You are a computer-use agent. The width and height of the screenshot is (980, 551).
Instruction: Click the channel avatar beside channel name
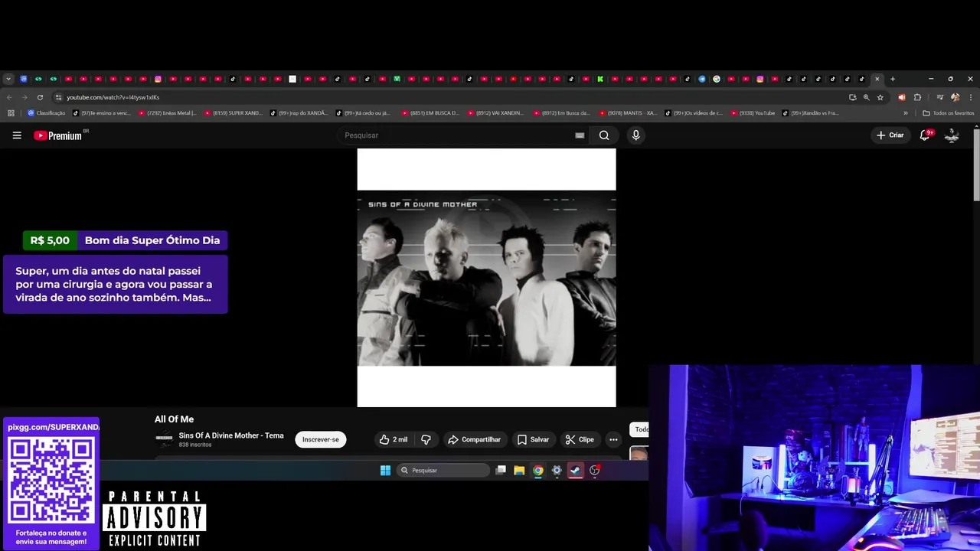click(x=164, y=439)
